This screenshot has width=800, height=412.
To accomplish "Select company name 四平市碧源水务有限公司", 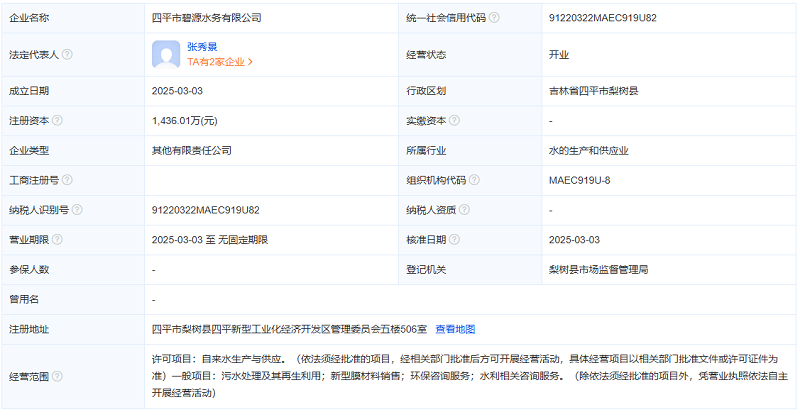I will coord(207,18).
